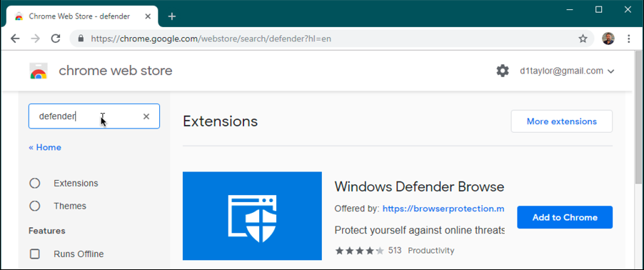Open the web store settings gear
644x270 pixels.
click(x=503, y=71)
